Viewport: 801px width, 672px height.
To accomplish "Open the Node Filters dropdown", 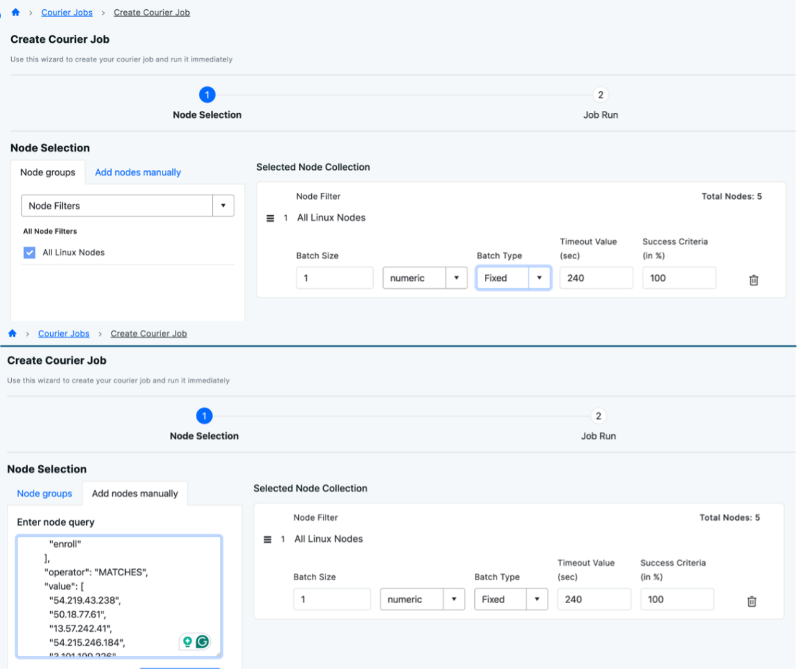I will click(x=127, y=206).
